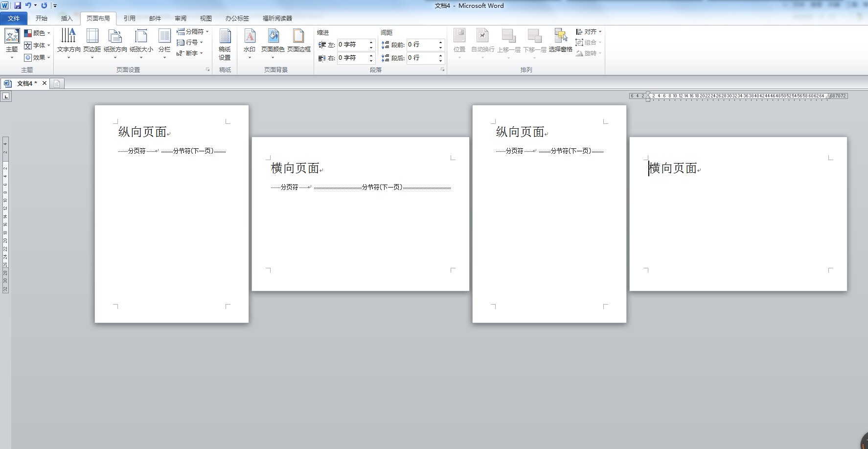Open Foxit Reader (福昕阅读器) tab
The height and width of the screenshot is (449, 868).
pyautogui.click(x=277, y=18)
